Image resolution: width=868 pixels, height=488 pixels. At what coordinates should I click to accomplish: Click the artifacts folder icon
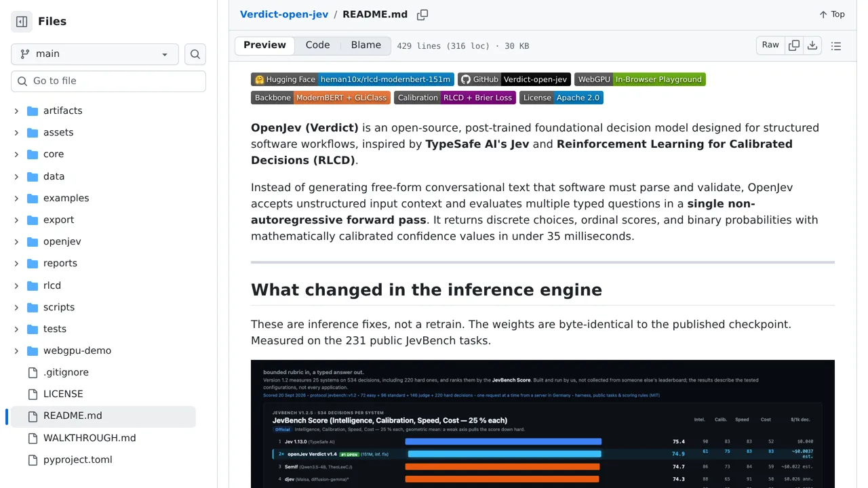click(33, 110)
